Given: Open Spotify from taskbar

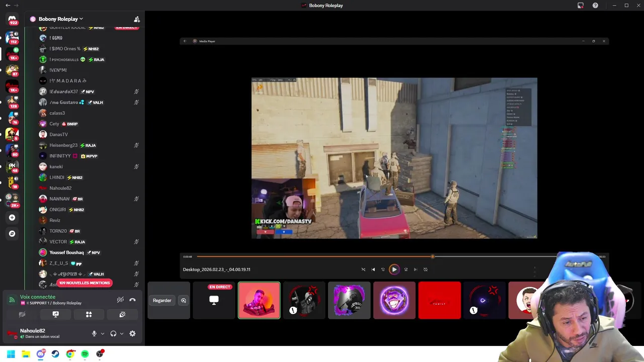Looking at the screenshot, I should click(85, 354).
